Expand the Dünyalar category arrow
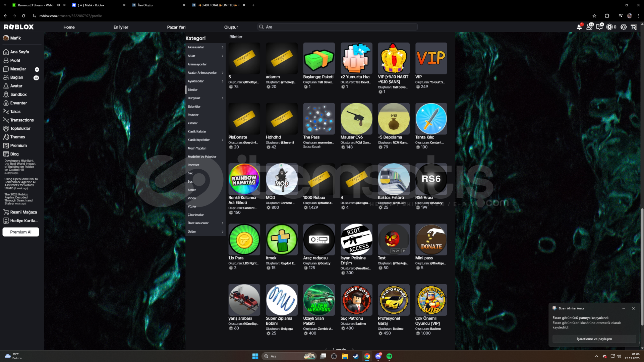Viewport: 644px width, 362px height. tap(222, 98)
